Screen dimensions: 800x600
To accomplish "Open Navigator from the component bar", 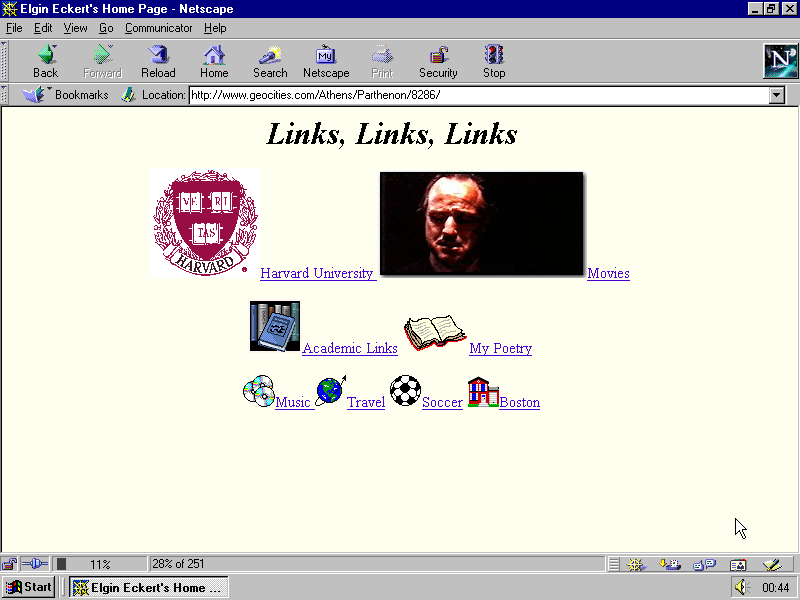I will pyautogui.click(x=636, y=564).
